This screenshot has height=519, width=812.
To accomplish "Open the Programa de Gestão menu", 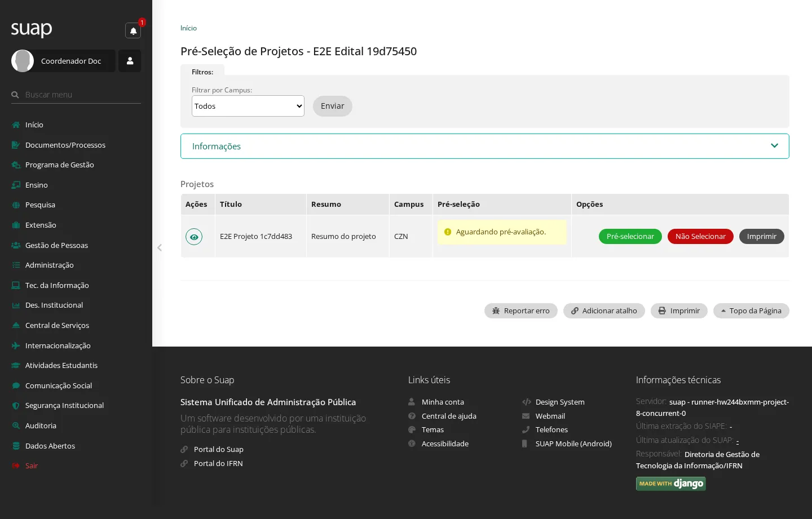I will tap(76, 165).
